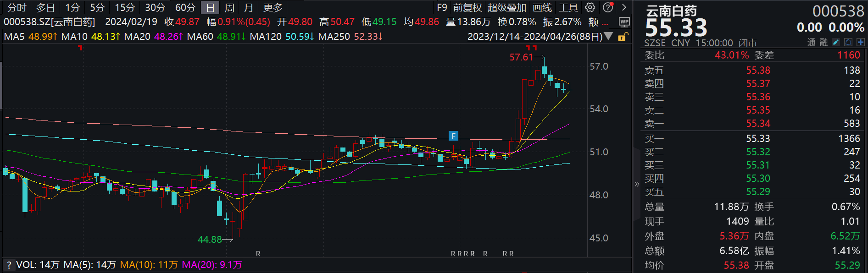Click the 外盘 5.36万 value
This screenshot has height=273, width=868.
734,236
